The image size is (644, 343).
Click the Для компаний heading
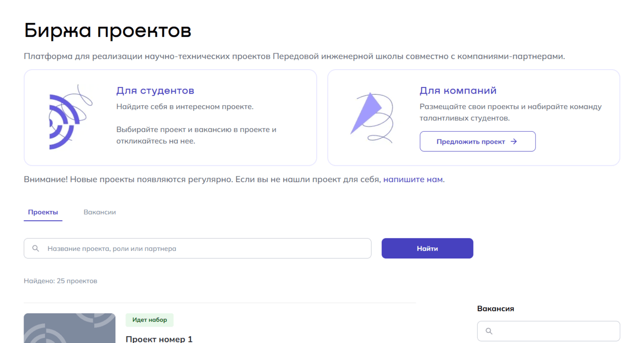pyautogui.click(x=458, y=91)
